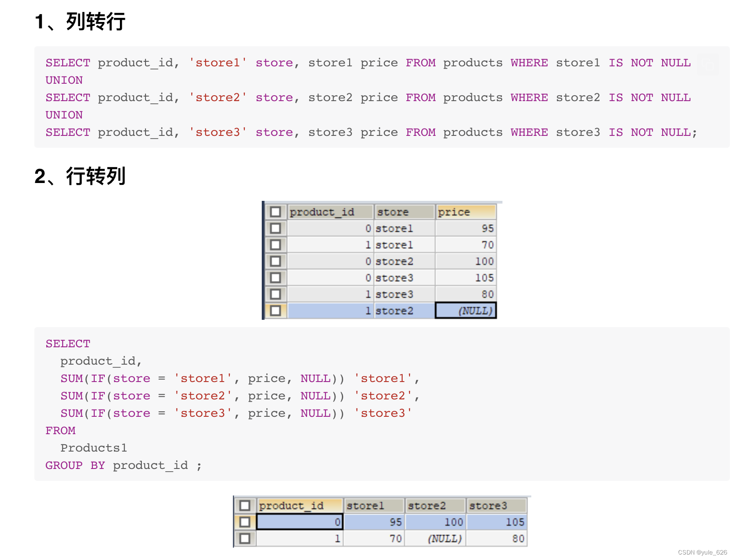Check the row with store2 price (NULL)
This screenshot has width=734, height=560.
(x=275, y=311)
